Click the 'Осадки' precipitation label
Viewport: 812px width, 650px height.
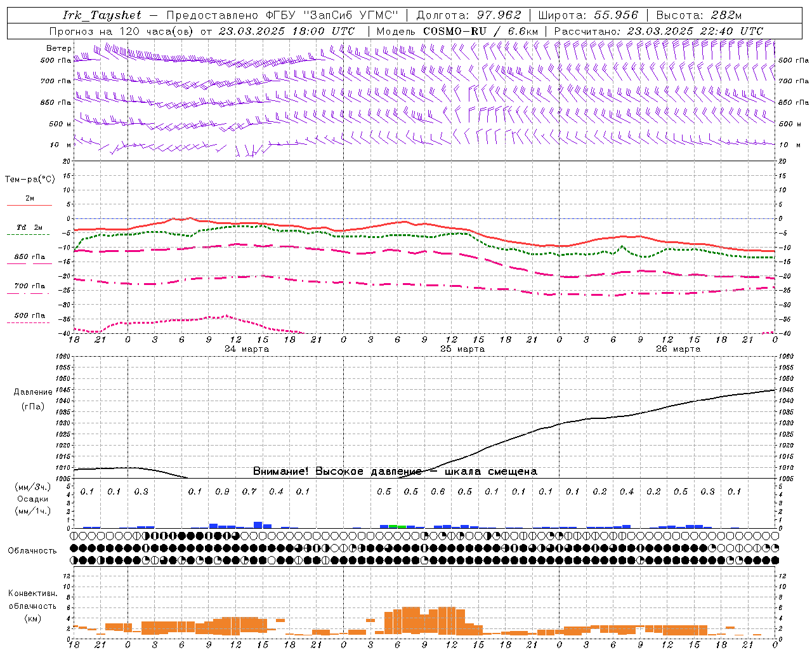tap(33, 499)
